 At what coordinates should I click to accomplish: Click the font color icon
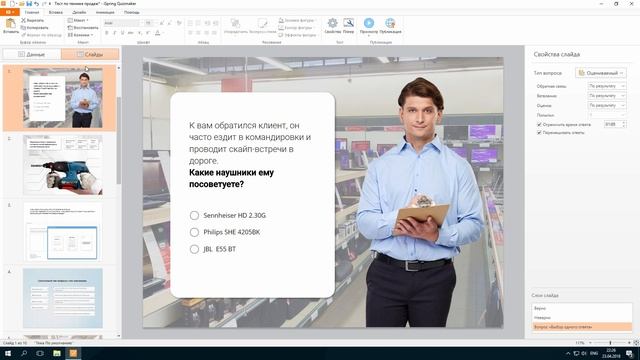(x=158, y=33)
